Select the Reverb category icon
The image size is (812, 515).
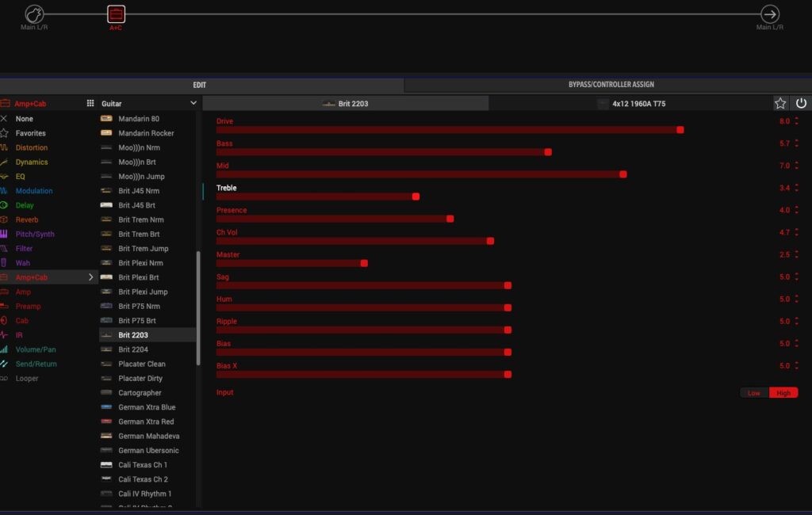(x=5, y=219)
